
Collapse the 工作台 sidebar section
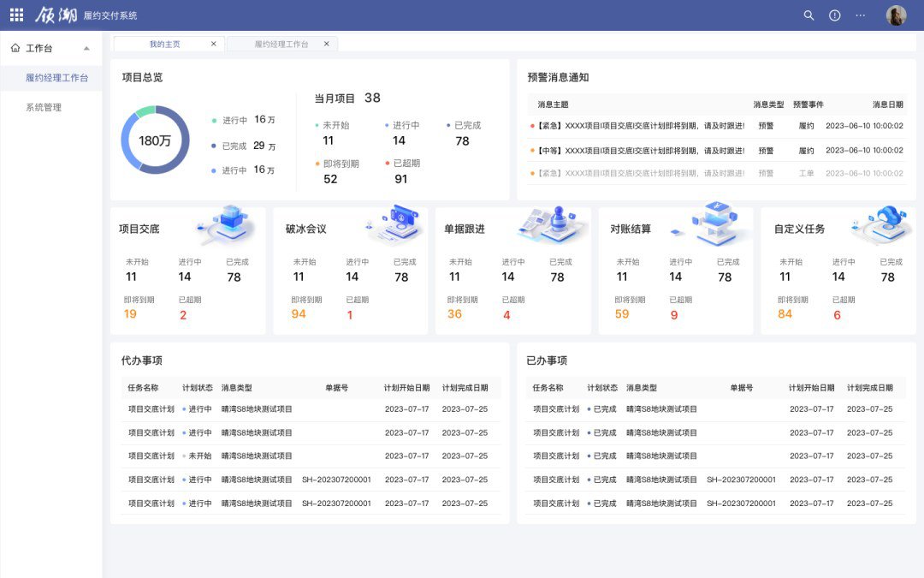[x=85, y=48]
